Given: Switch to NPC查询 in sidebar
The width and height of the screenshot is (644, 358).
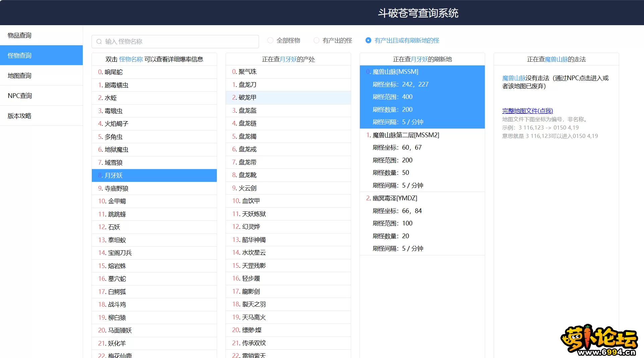Looking at the screenshot, I should point(41,96).
